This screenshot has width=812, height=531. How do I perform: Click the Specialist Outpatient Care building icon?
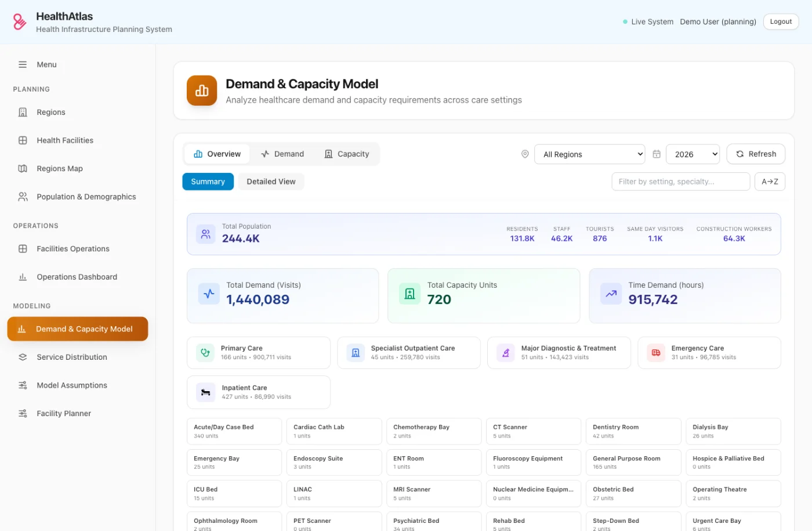click(356, 352)
